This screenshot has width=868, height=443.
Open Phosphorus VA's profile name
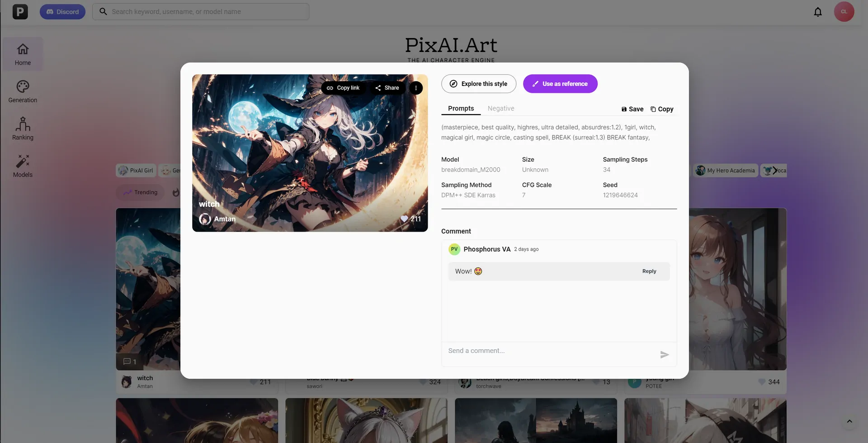(x=487, y=249)
